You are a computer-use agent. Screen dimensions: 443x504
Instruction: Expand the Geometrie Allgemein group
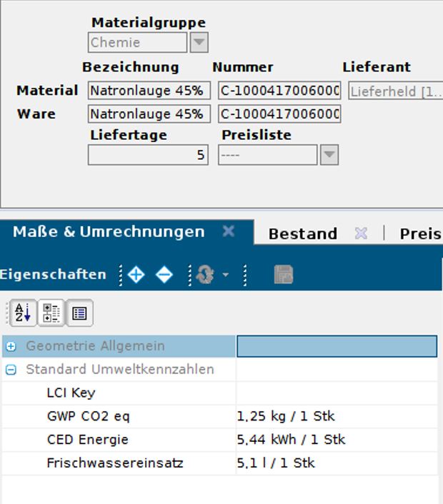point(11,346)
